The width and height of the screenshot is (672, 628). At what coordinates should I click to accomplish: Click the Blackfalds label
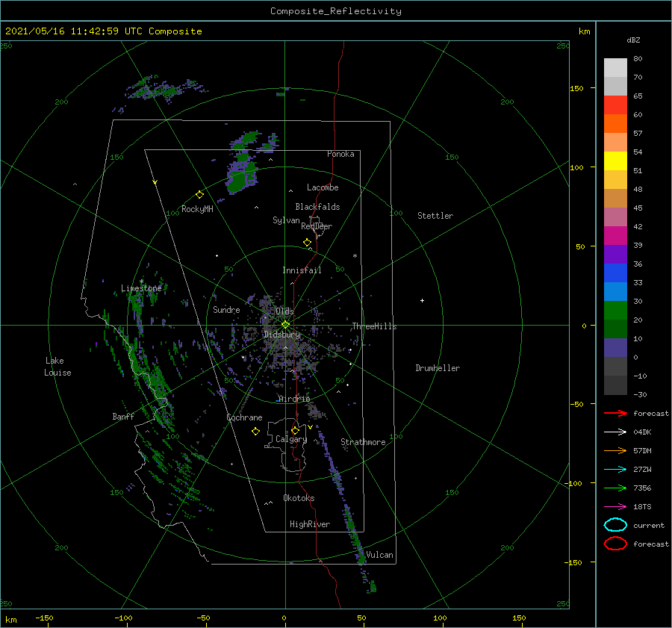pos(317,207)
